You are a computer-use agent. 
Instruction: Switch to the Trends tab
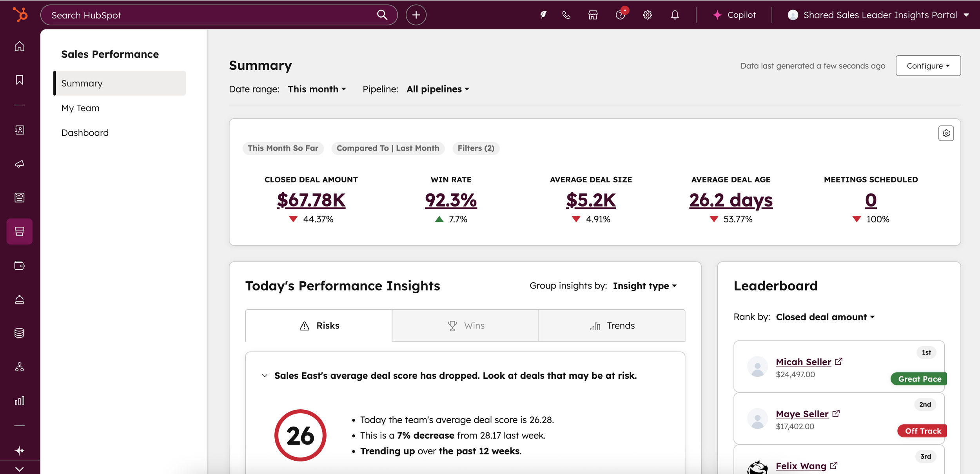[x=612, y=325]
